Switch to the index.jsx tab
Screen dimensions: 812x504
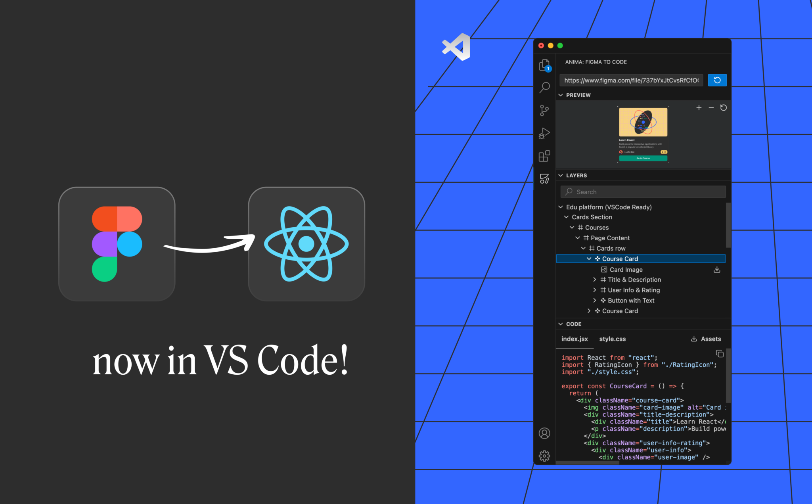click(573, 339)
